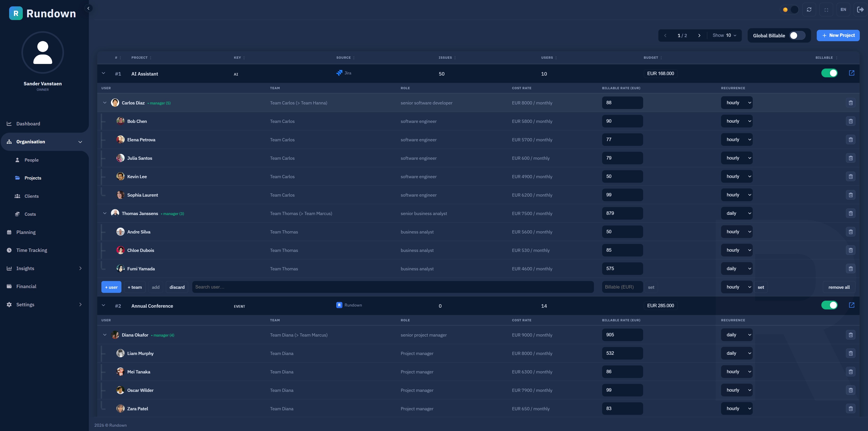
Task: Click the New Project button
Action: 838,35
